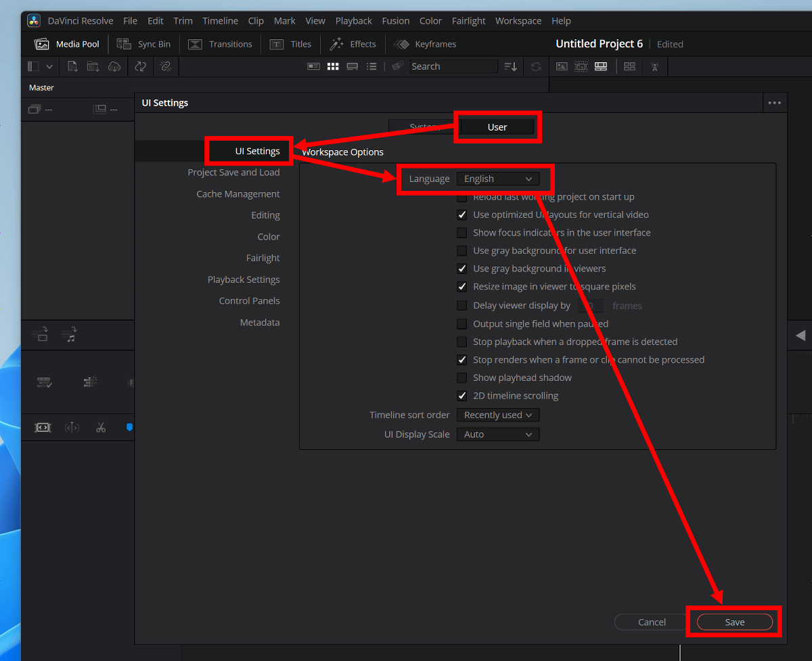The image size is (812, 661).
Task: Switch media pool to list view
Action: (371, 66)
